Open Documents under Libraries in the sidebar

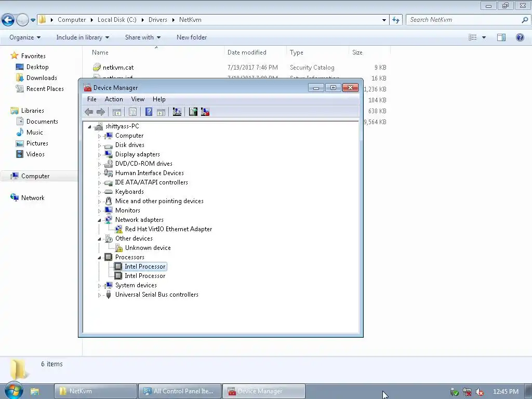pyautogui.click(x=42, y=122)
